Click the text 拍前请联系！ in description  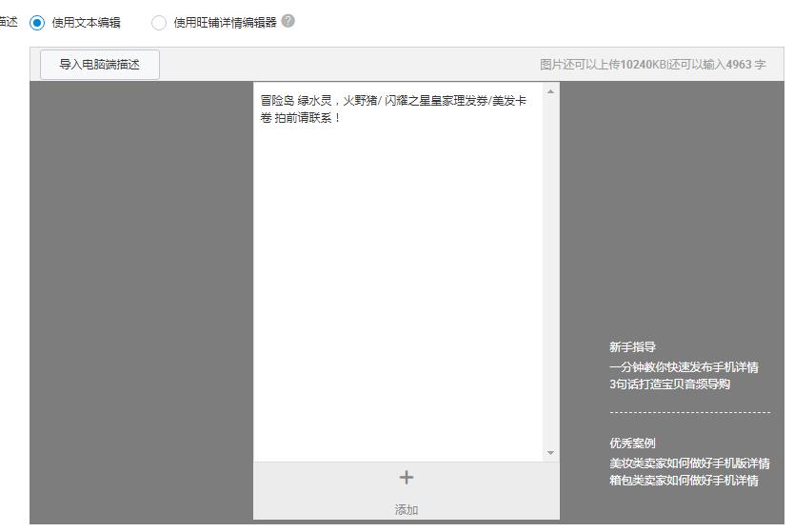(308, 118)
